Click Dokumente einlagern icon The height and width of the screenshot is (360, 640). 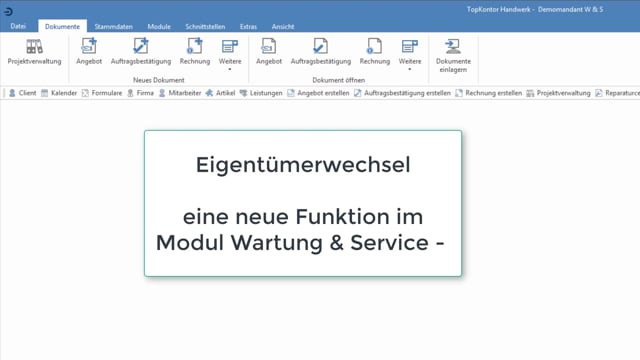[x=453, y=56]
